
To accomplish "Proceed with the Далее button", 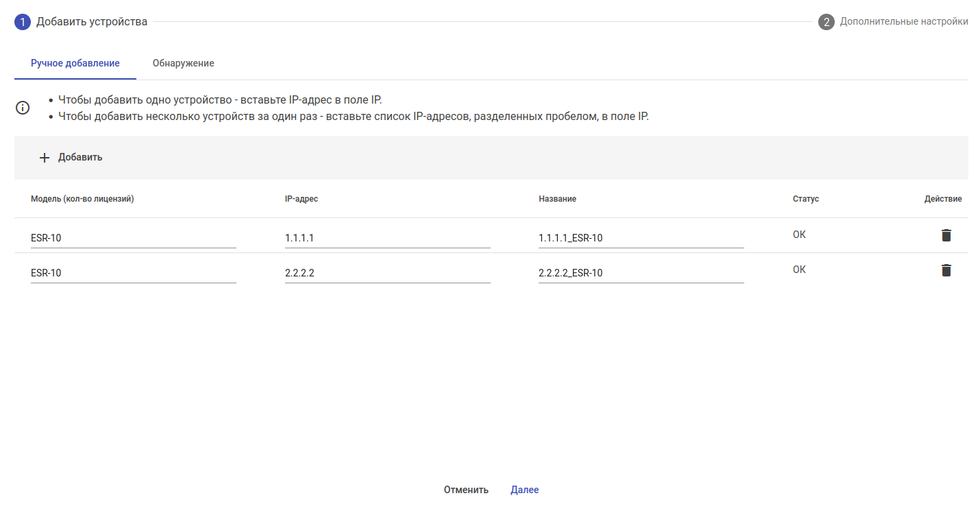I will click(x=524, y=490).
